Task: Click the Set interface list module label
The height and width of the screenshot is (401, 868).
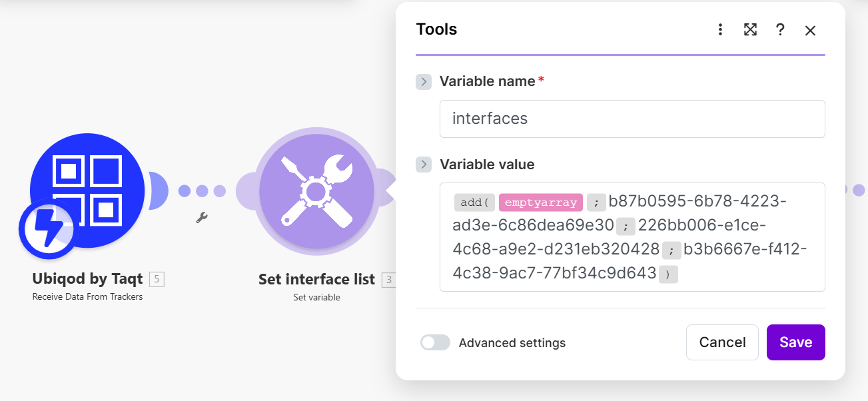Action: pyautogui.click(x=316, y=279)
